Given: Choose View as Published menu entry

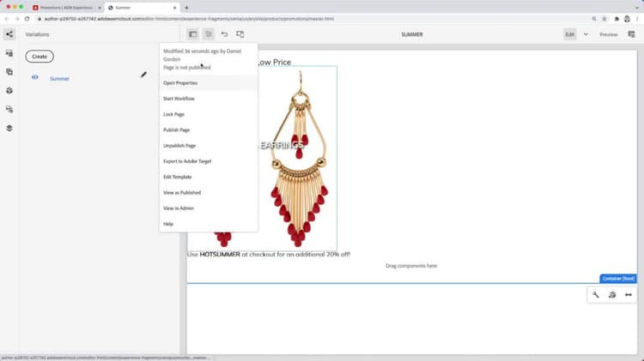Looking at the screenshot, I should (x=209, y=192).
